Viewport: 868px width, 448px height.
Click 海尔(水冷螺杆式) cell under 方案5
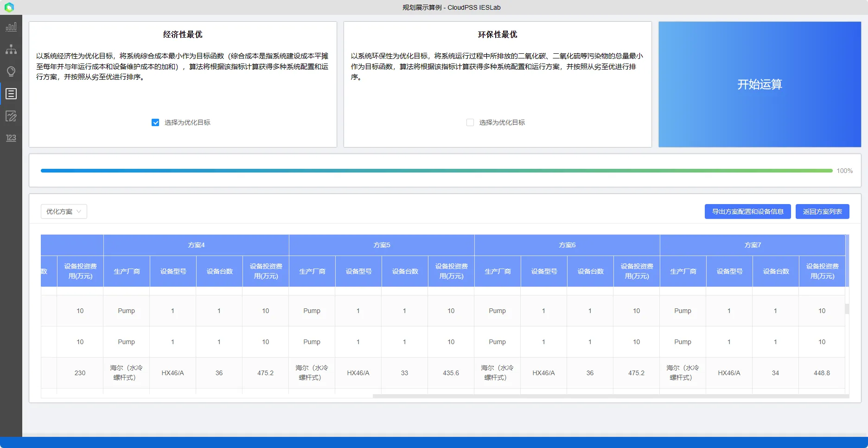click(x=312, y=373)
